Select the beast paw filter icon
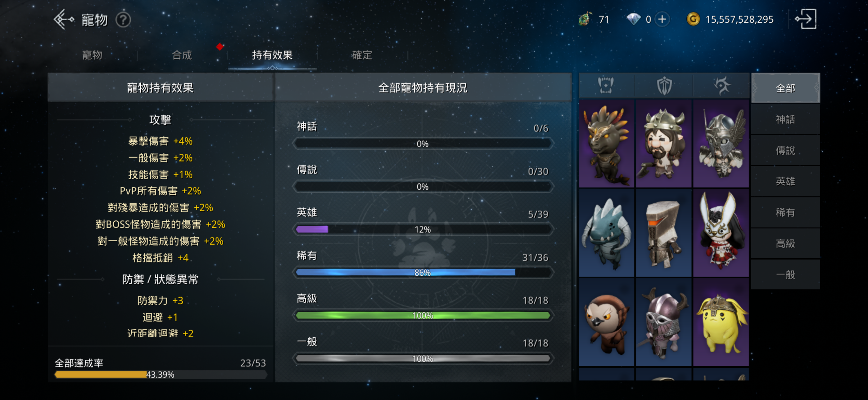The image size is (868, 400). coord(605,86)
